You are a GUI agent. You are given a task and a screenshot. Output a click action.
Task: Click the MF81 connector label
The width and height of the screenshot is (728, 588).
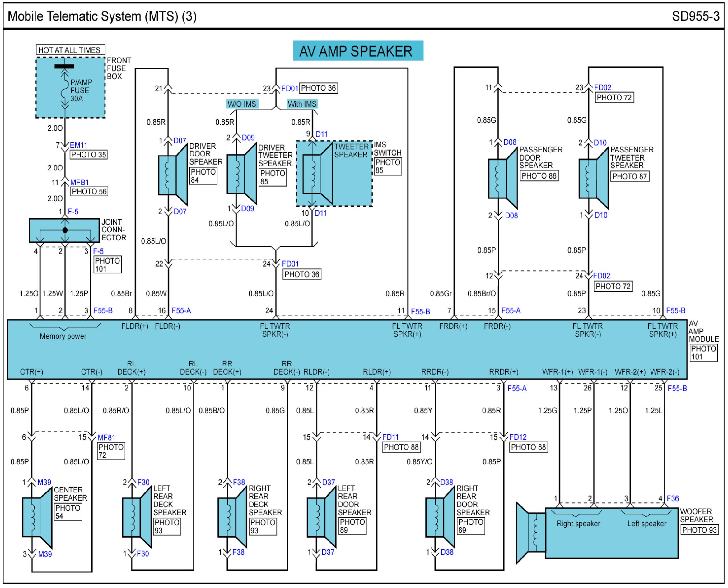106,438
